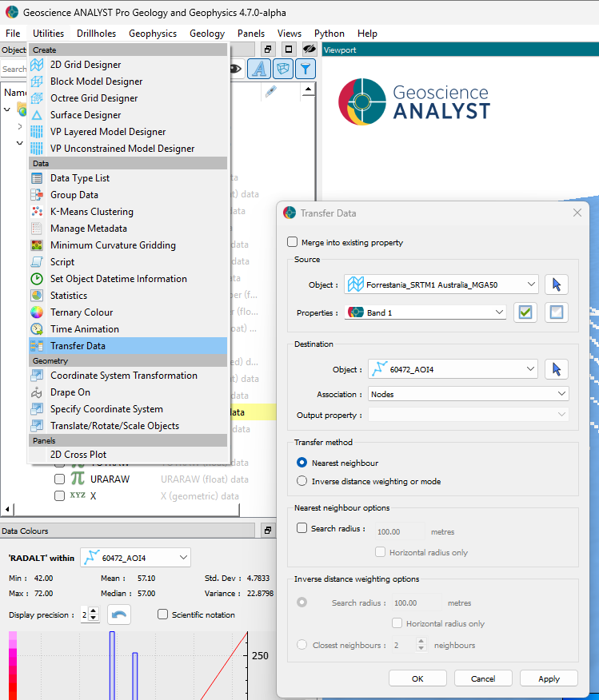Open the Association dropdown showing Nodes
599x700 pixels.
[468, 394]
